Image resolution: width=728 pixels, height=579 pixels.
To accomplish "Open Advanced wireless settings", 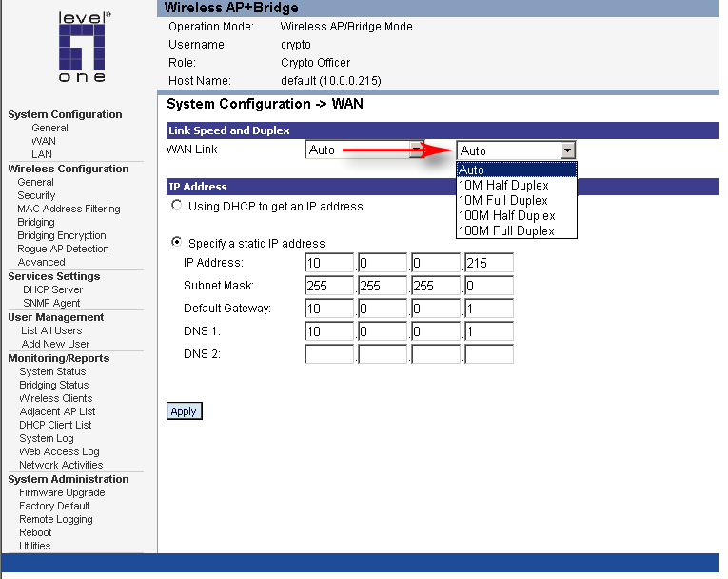I will pyautogui.click(x=41, y=262).
